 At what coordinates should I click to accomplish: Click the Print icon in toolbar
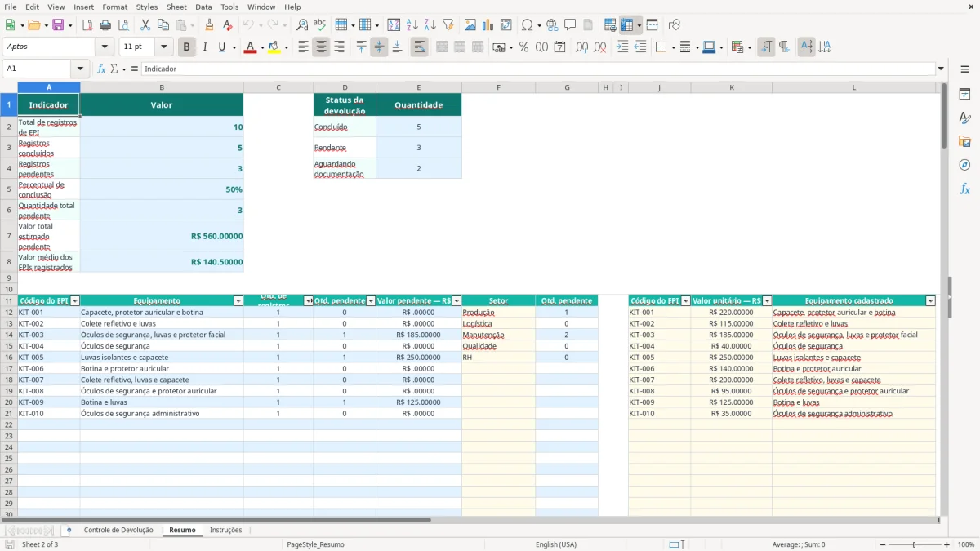click(105, 25)
